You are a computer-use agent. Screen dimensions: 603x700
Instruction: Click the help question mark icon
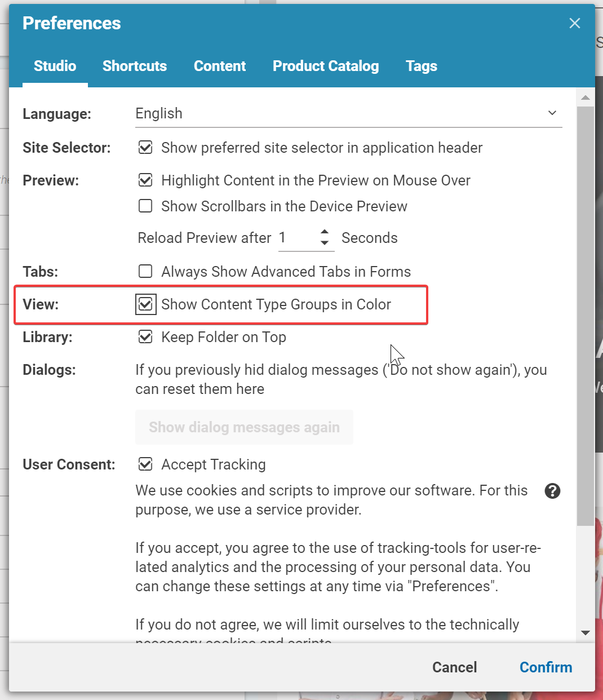pyautogui.click(x=552, y=491)
